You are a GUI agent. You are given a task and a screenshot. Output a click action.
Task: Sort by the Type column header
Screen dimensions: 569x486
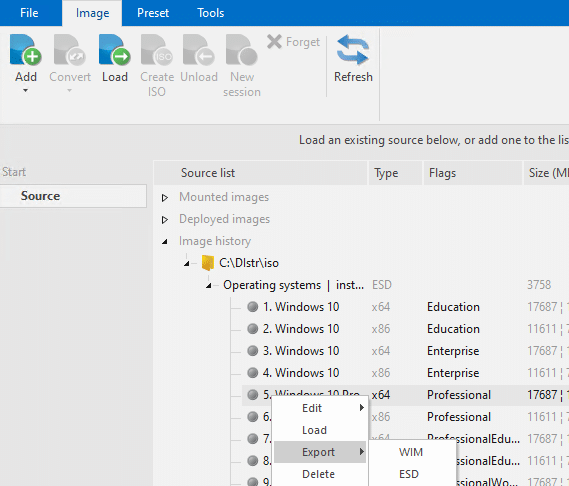[395, 173]
